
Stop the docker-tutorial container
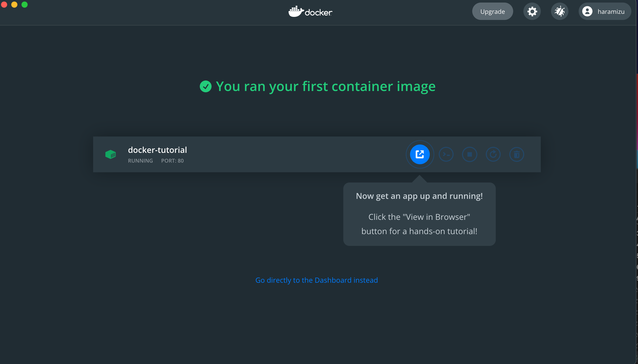(x=470, y=154)
